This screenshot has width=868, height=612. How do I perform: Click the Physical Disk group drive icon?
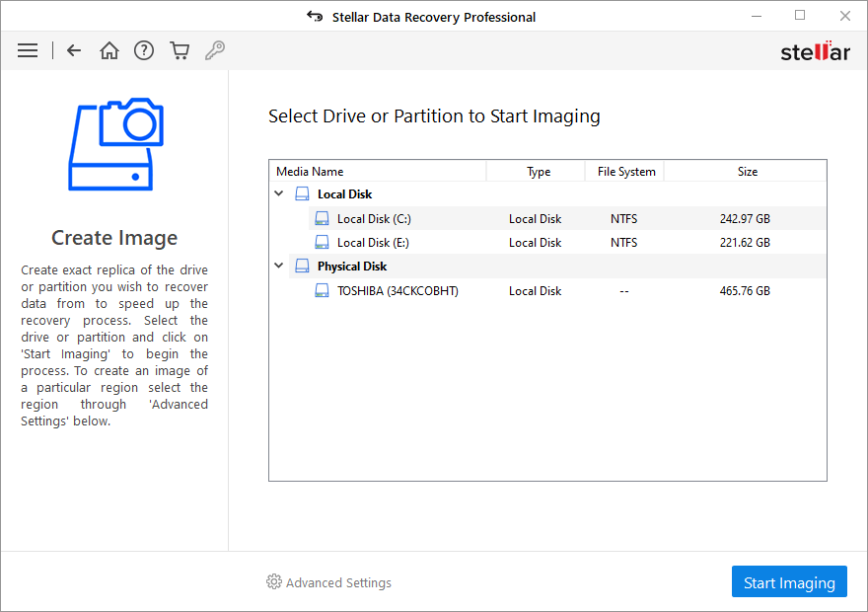[x=302, y=266]
